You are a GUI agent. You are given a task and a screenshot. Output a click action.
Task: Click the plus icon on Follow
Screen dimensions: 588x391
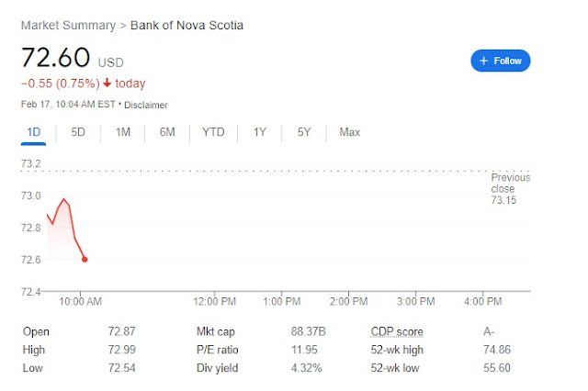(484, 61)
